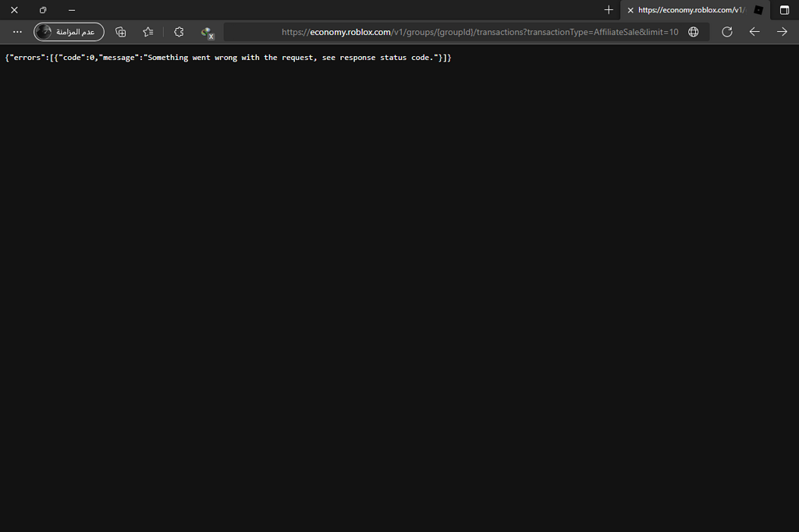The height and width of the screenshot is (532, 799).
Task: Open the Favorites star icon
Action: point(148,32)
